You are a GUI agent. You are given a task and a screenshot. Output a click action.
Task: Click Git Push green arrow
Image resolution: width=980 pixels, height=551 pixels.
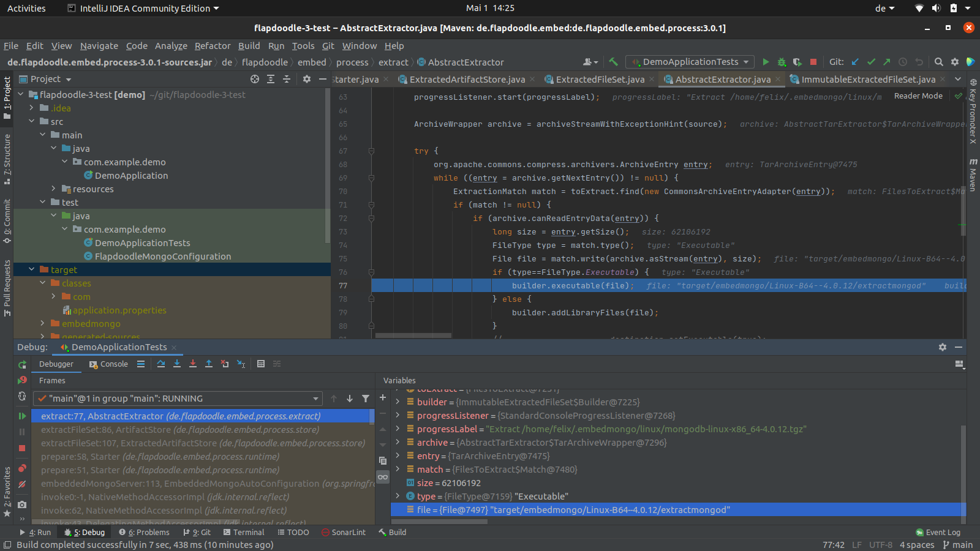coord(886,62)
